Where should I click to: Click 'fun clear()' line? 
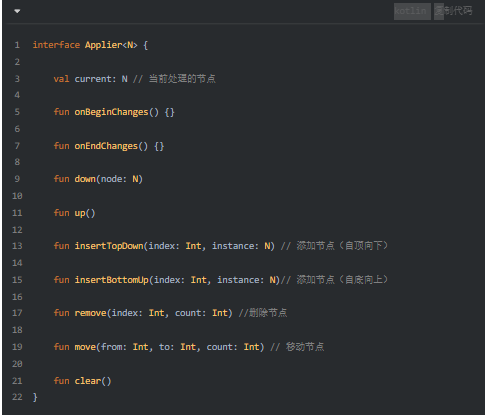tap(82, 381)
